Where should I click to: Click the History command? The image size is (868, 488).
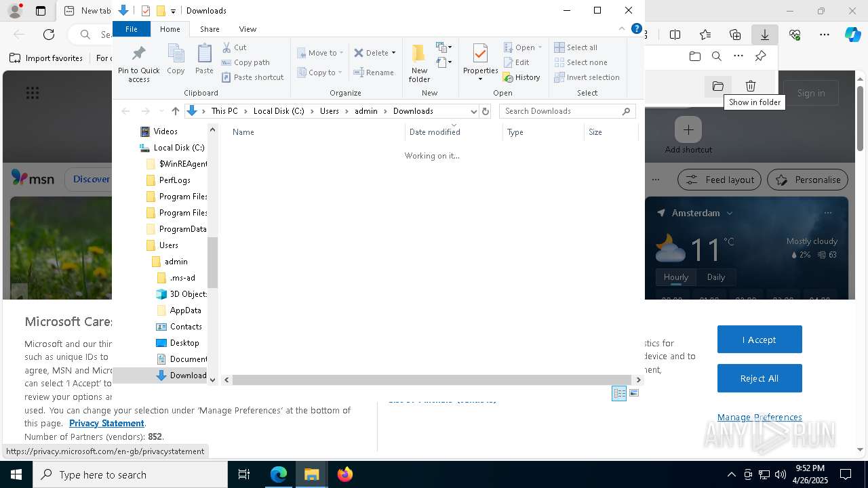pyautogui.click(x=521, y=77)
